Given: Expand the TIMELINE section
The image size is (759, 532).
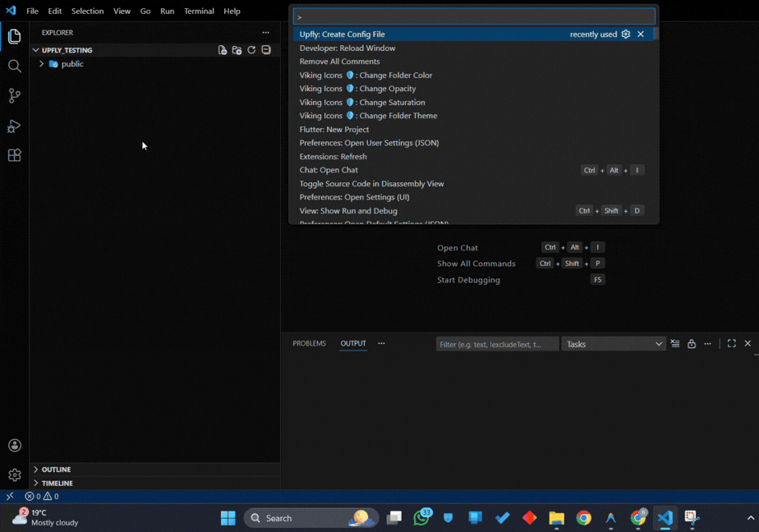Looking at the screenshot, I should (x=57, y=483).
